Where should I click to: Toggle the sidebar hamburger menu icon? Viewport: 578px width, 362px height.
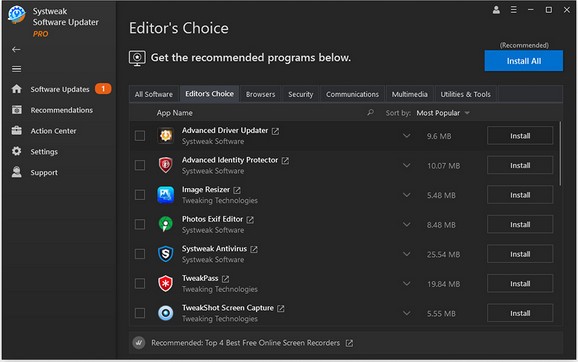tap(16, 69)
